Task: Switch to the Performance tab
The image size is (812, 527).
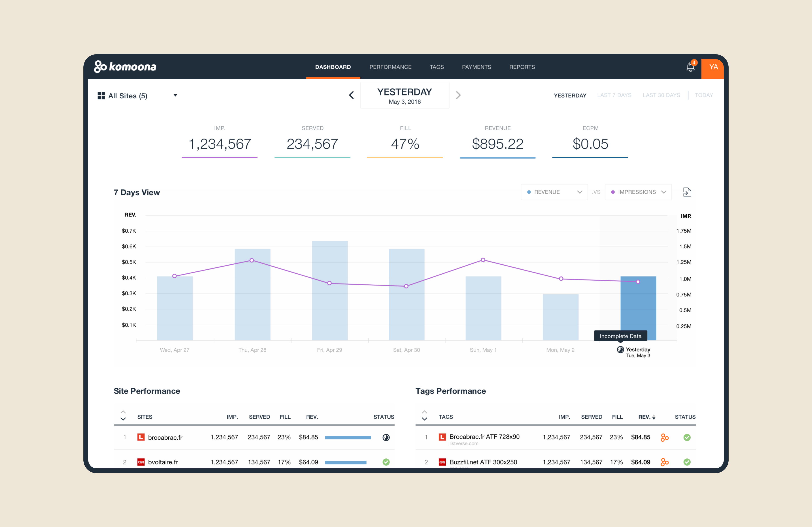Action: (390, 67)
